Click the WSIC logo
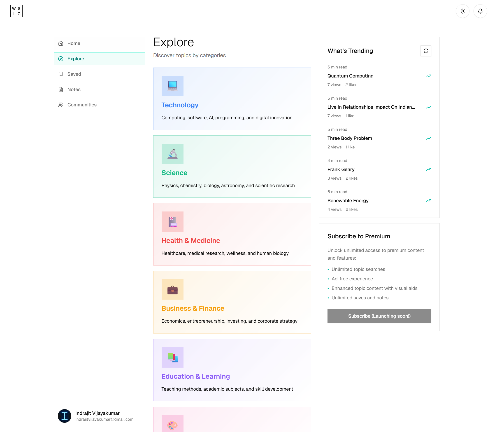Screen dimensions: 504x432 tap(16, 11)
